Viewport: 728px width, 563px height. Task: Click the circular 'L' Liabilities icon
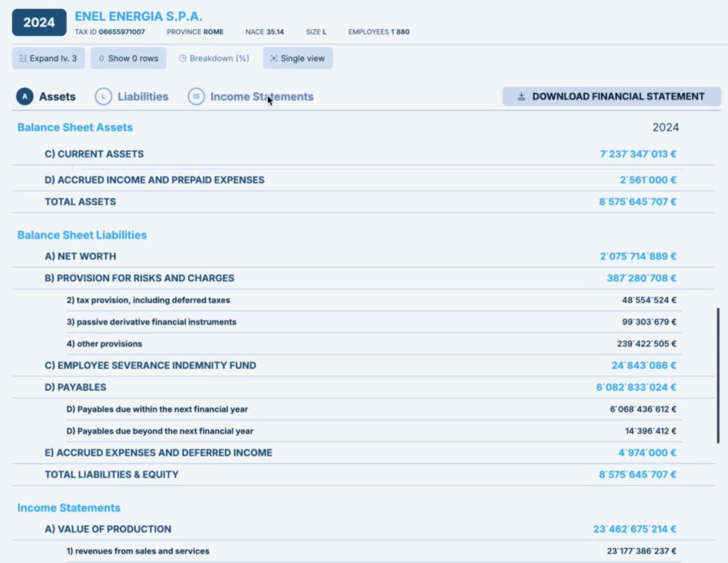pyautogui.click(x=103, y=97)
